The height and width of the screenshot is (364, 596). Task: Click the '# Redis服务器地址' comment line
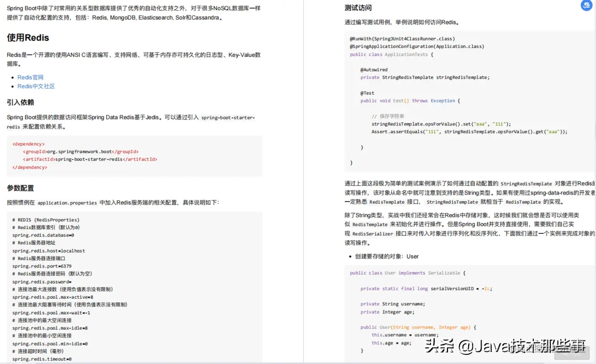34,243
